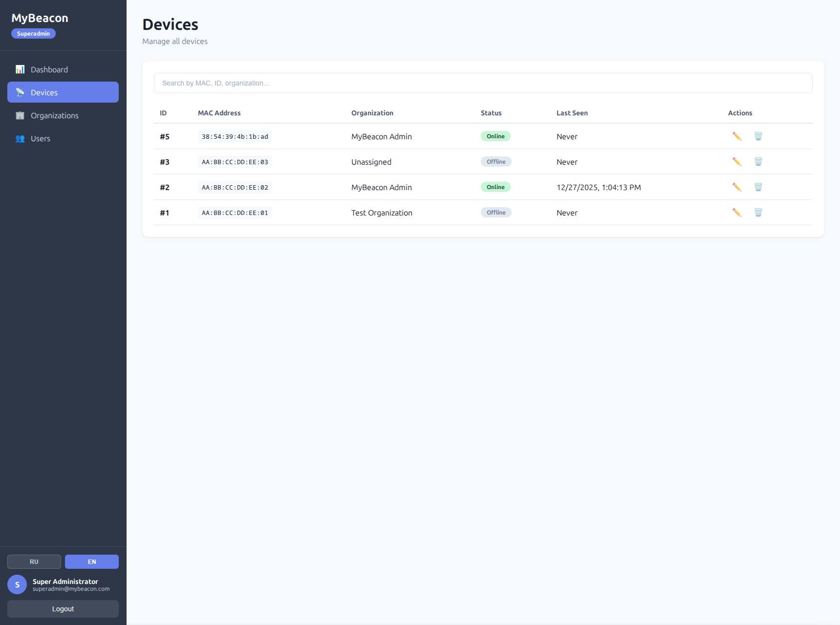The width and height of the screenshot is (840, 625).
Task: Switch the language to RU
Action: pyautogui.click(x=34, y=561)
